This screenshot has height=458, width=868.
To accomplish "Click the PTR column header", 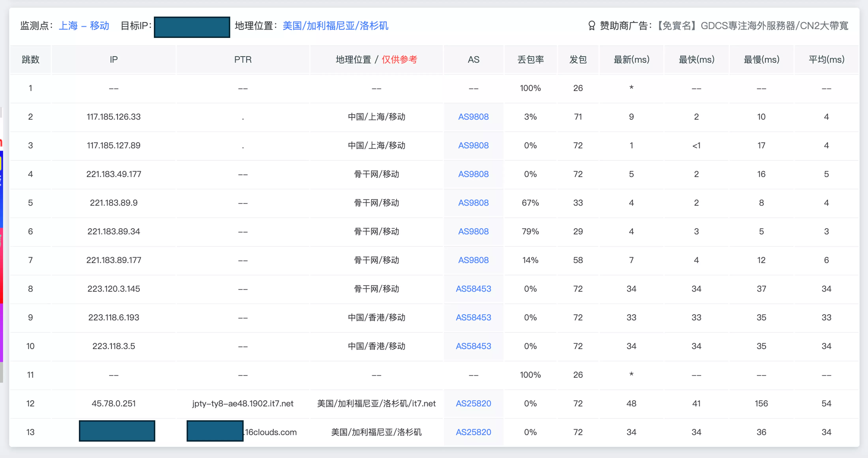I will coord(243,60).
